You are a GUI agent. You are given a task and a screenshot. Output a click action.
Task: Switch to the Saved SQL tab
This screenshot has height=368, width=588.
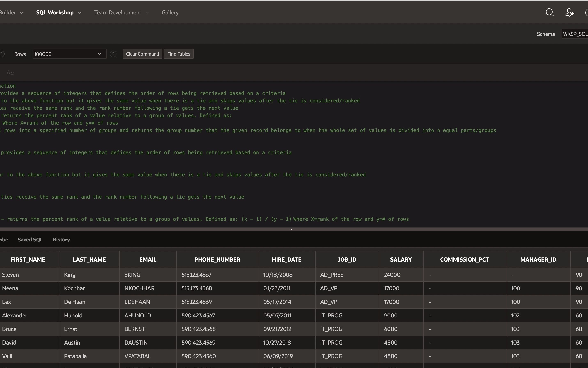pyautogui.click(x=30, y=240)
